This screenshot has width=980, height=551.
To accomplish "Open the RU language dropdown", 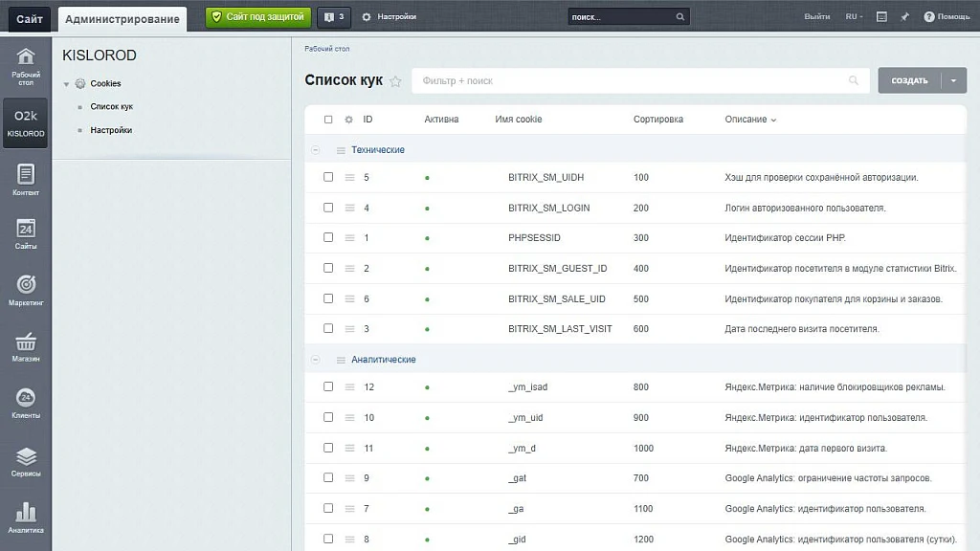I will click(x=854, y=17).
